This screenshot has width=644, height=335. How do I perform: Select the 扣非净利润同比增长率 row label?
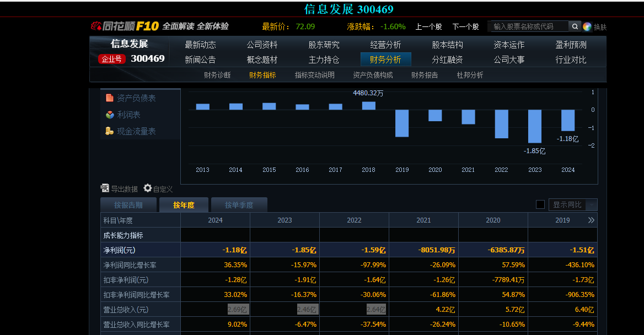click(136, 295)
